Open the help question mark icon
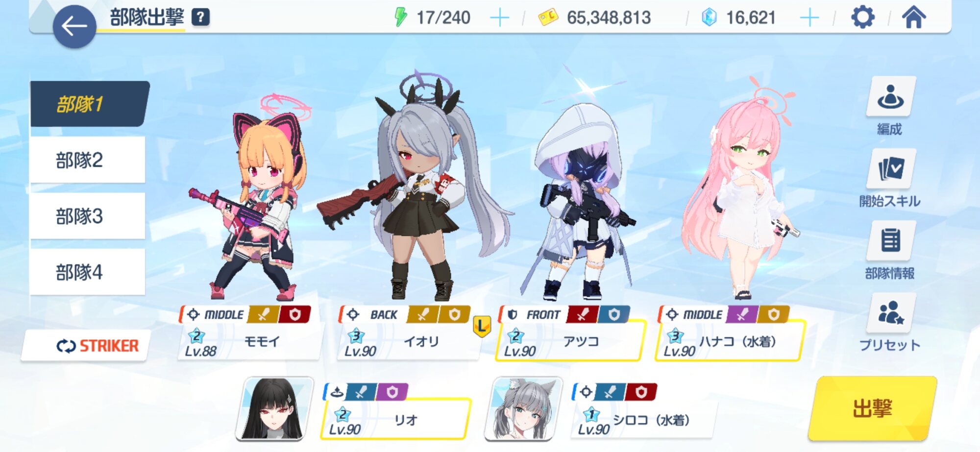This screenshot has width=980, height=452. (200, 17)
